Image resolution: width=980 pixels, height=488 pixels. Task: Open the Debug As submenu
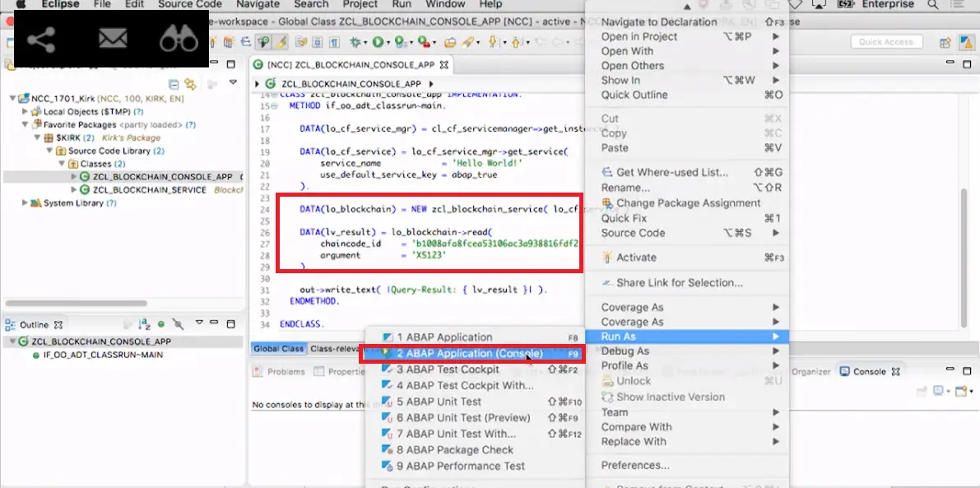pyautogui.click(x=688, y=351)
